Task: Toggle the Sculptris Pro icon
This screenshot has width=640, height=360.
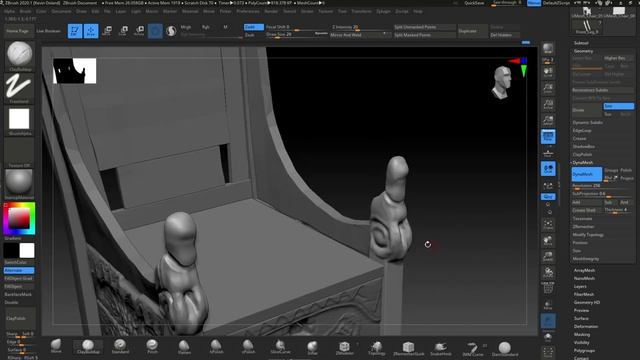Action: (x=171, y=31)
